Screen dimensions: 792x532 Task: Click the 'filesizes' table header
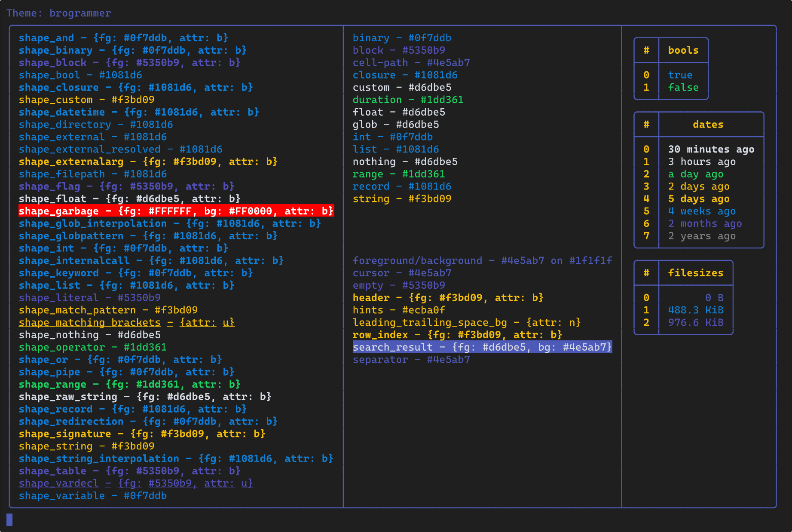[696, 273]
